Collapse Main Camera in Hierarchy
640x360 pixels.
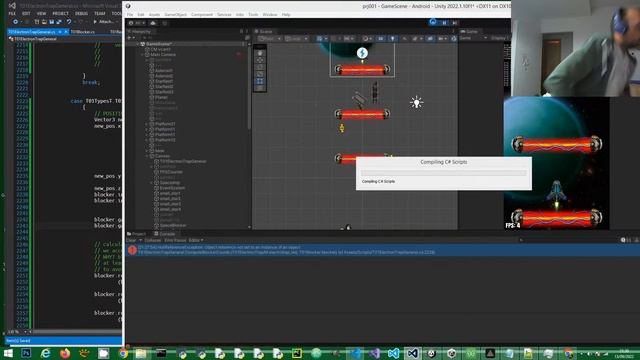pos(142,54)
